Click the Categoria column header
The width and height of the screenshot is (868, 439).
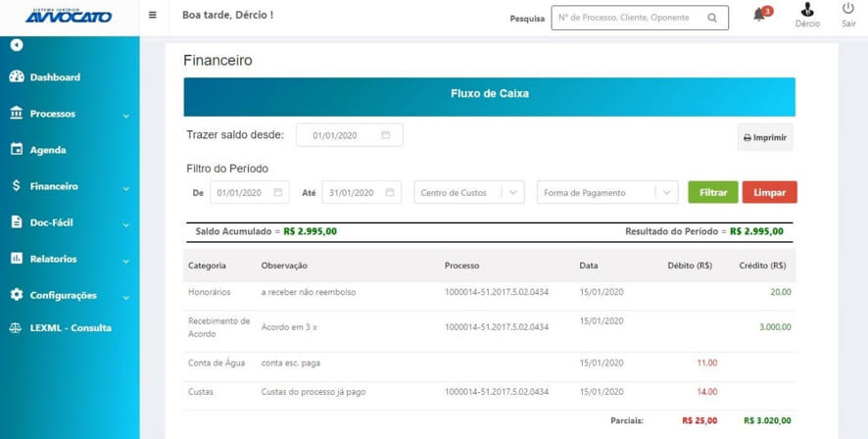click(x=207, y=266)
